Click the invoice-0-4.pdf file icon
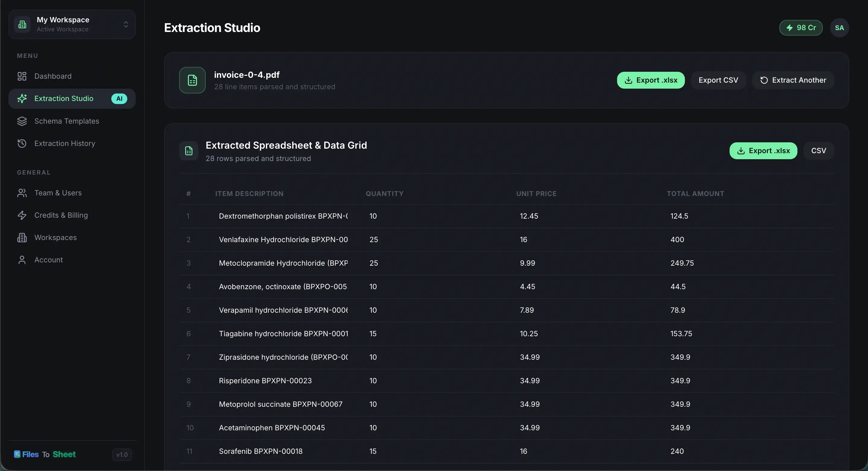Viewport: 868px width, 471px height. coord(192,80)
